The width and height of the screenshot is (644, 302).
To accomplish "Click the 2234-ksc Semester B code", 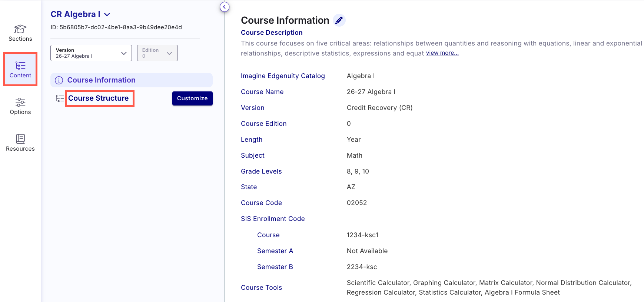I will point(362,267).
